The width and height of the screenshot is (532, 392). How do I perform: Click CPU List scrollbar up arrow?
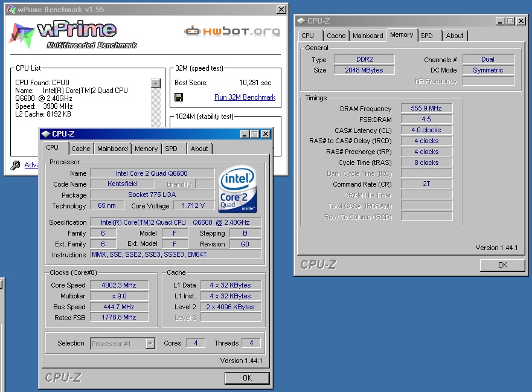(x=155, y=83)
